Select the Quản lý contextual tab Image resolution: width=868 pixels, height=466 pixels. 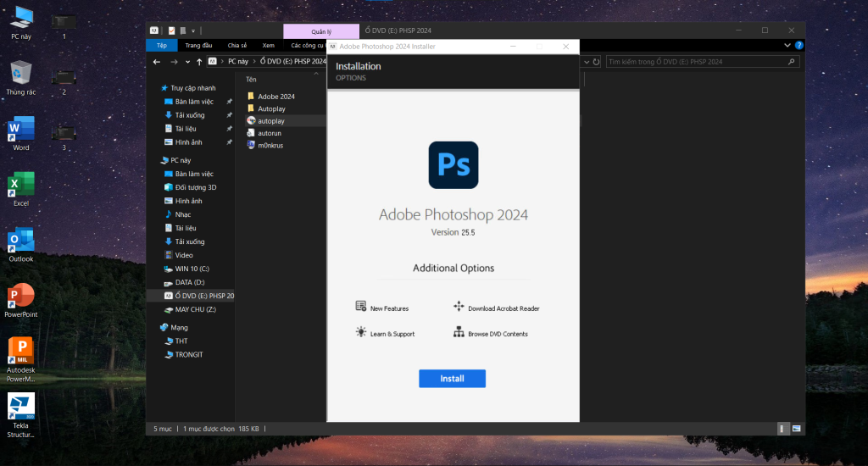pyautogui.click(x=321, y=31)
